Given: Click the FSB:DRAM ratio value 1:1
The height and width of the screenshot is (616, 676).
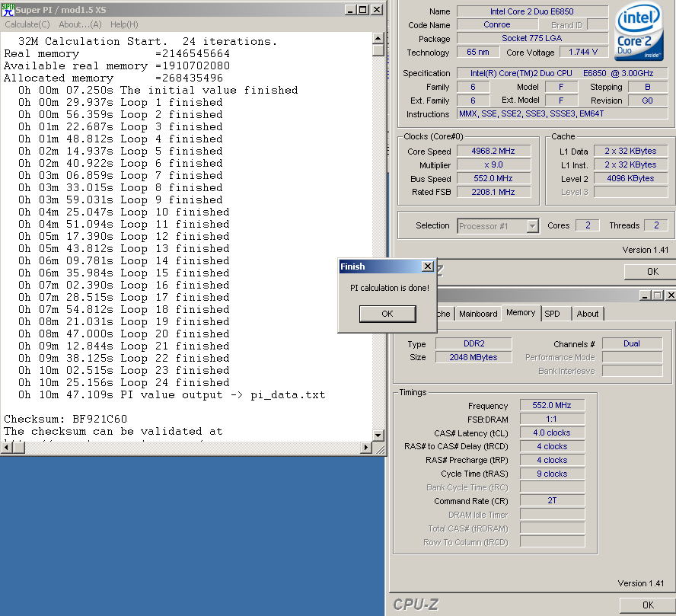Looking at the screenshot, I should click(x=552, y=419).
